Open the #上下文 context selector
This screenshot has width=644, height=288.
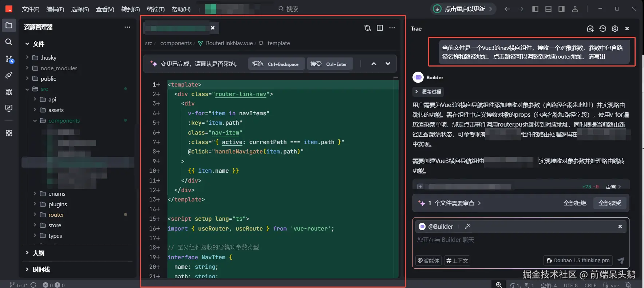click(457, 260)
